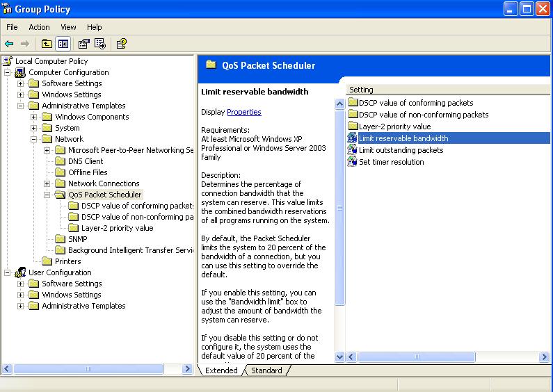Expand Microsoft Peer-to-Peer Networking node

click(x=47, y=151)
